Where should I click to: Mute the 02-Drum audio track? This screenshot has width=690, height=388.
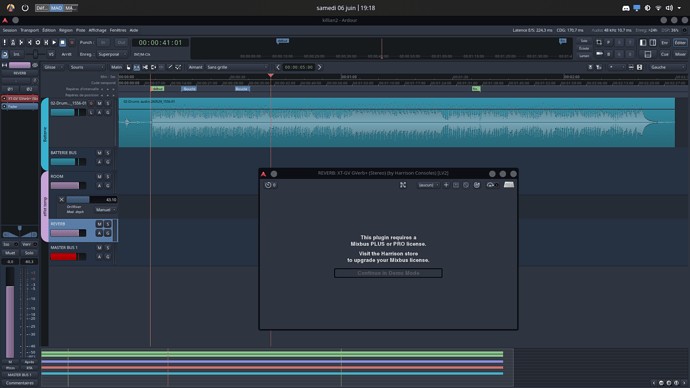pos(99,103)
